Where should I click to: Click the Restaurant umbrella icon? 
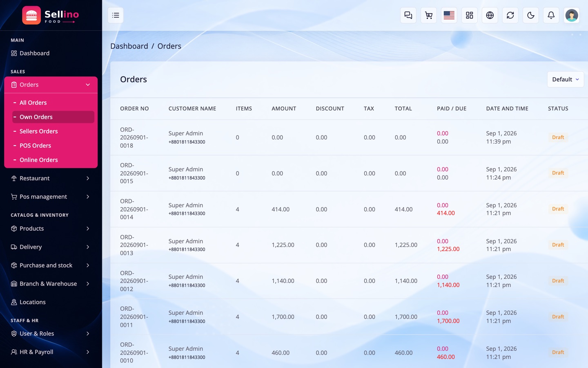[x=14, y=178]
